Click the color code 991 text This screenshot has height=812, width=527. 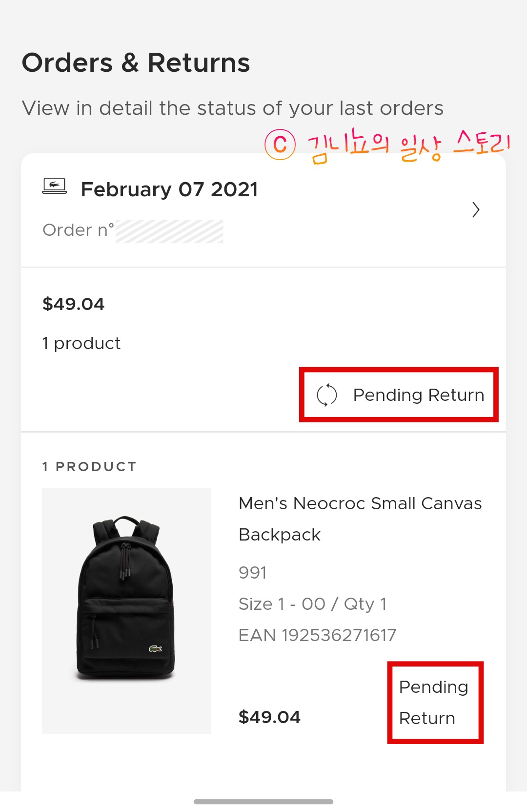pyautogui.click(x=253, y=573)
